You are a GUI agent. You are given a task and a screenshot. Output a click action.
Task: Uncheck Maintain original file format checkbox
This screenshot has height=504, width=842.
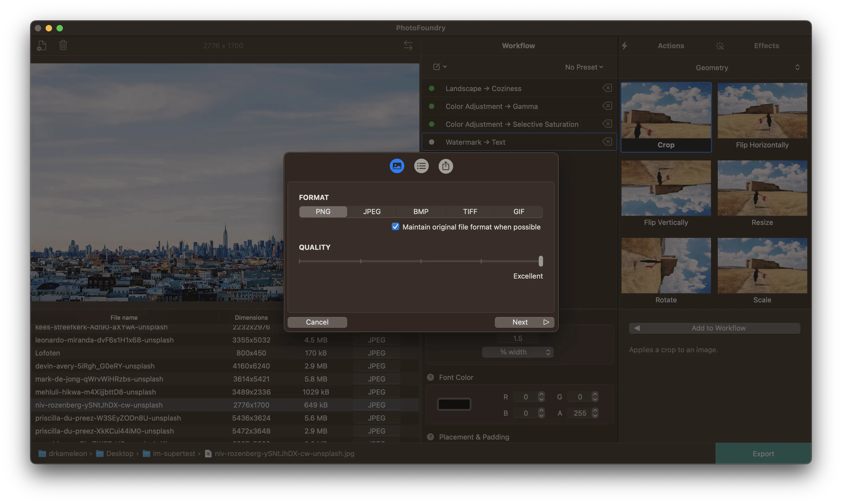click(395, 227)
